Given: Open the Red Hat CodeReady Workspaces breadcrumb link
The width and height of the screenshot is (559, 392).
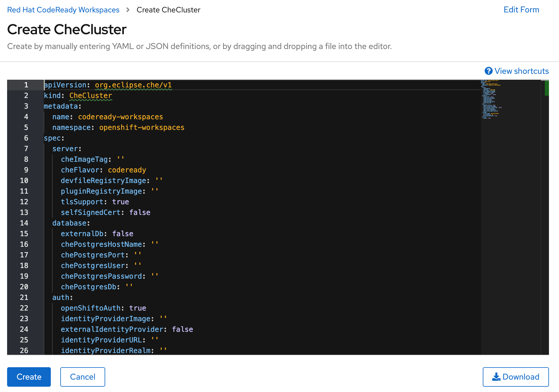Looking at the screenshot, I should [63, 10].
